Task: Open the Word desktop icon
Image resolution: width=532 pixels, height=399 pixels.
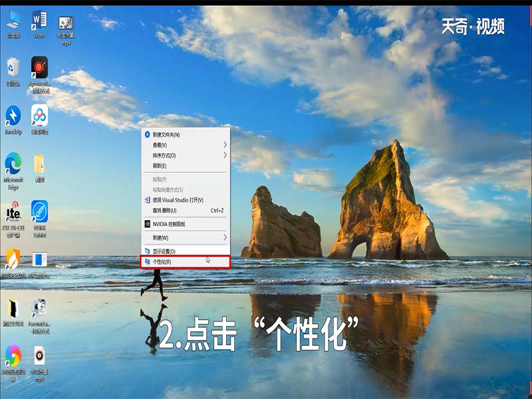Action: [x=40, y=19]
